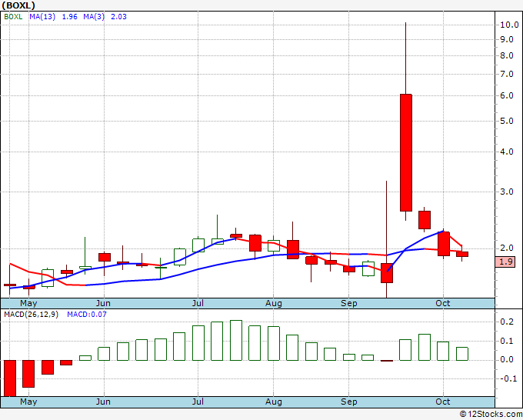Click the MACD:0.07 value label
This screenshot has width=523, height=420.
tap(87, 315)
